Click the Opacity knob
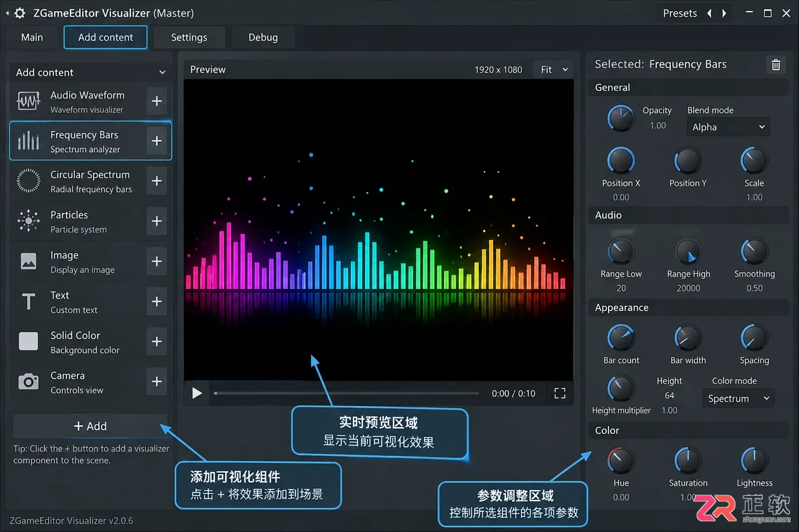 621,119
